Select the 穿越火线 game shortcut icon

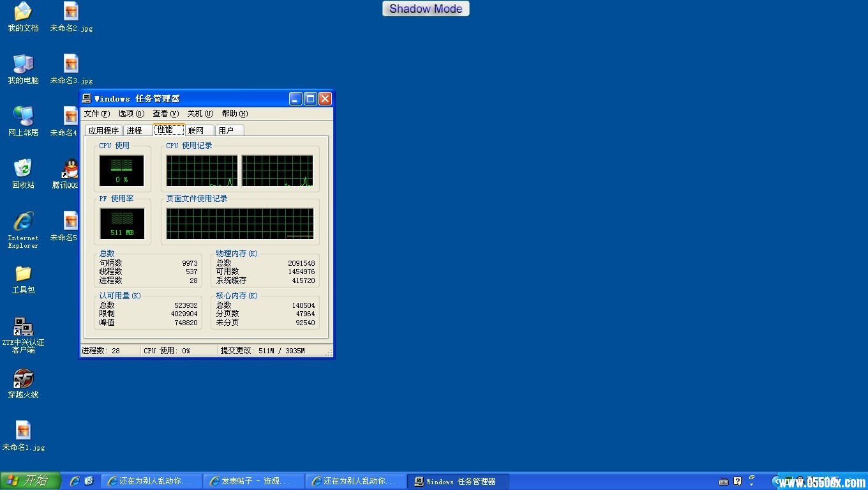click(23, 378)
